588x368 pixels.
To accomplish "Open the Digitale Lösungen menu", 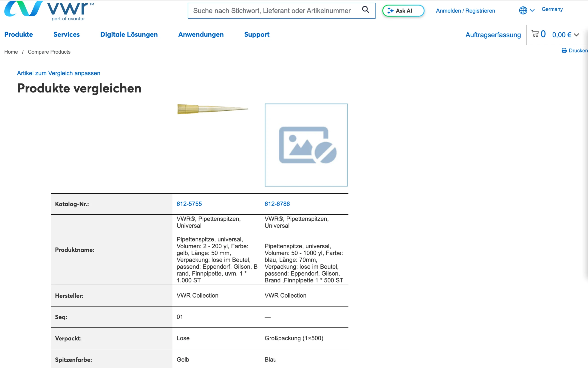I will point(129,34).
